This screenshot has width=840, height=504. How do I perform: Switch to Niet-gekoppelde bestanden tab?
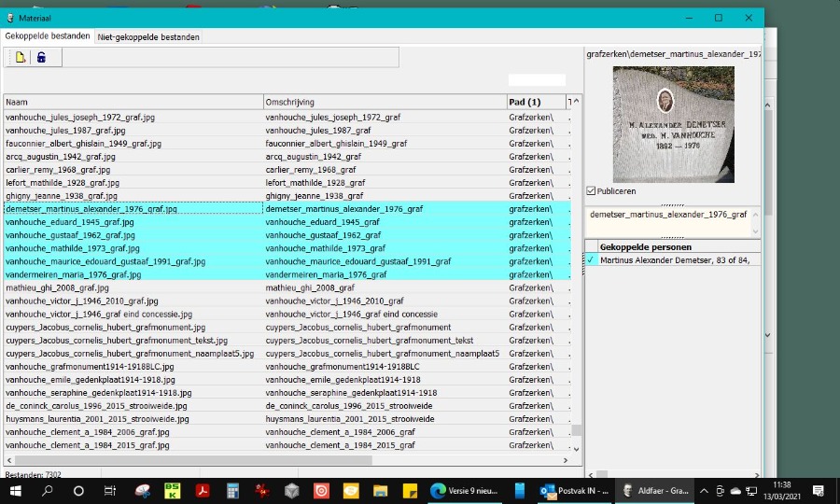click(x=149, y=36)
